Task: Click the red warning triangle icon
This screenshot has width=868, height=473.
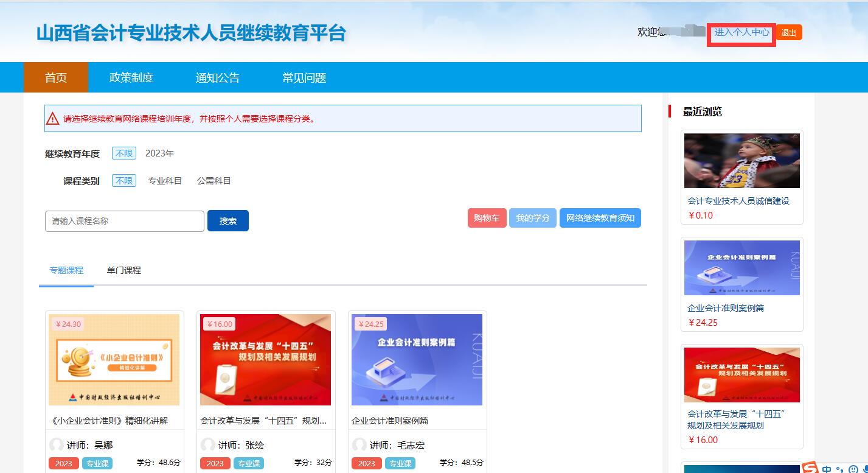Action: tap(53, 119)
